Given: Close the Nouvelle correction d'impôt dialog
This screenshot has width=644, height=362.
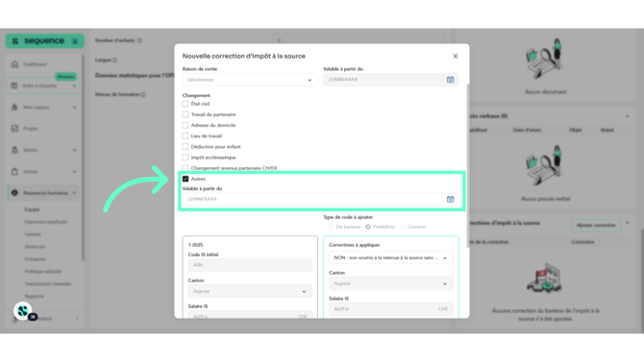Looking at the screenshot, I should pos(455,57).
